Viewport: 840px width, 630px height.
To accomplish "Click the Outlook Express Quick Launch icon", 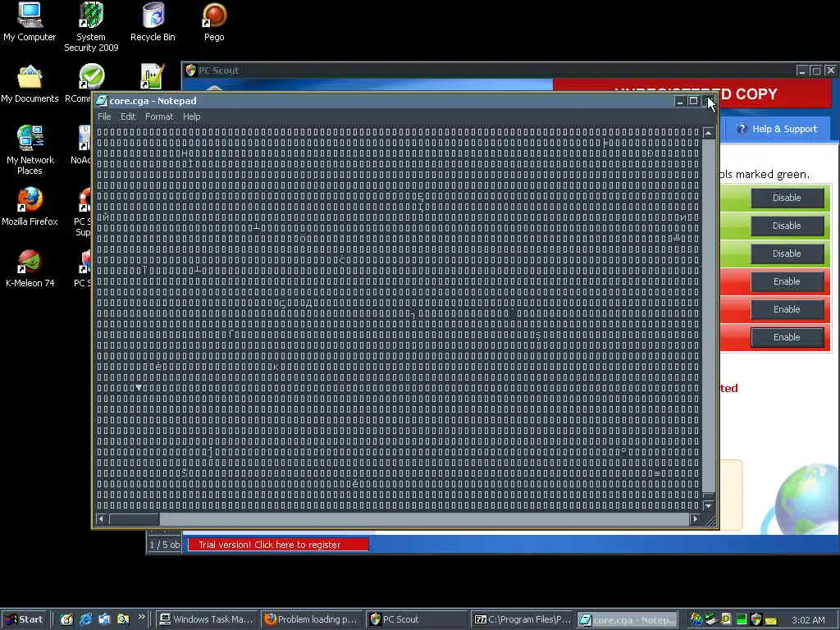I will tap(104, 619).
